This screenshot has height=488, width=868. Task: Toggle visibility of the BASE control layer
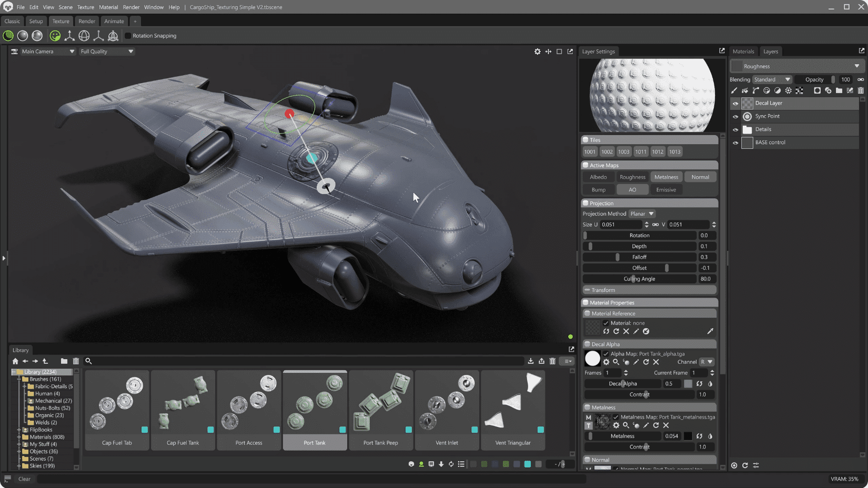tap(735, 143)
